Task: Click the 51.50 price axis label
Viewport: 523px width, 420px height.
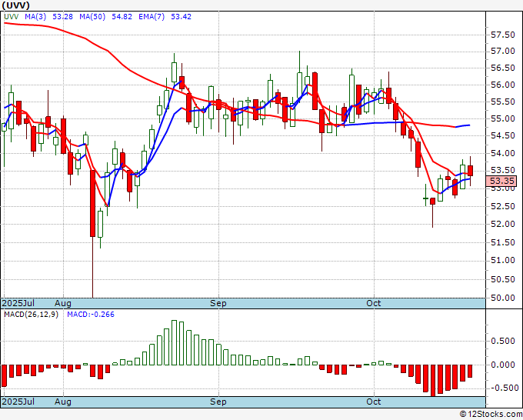Action: [x=503, y=242]
